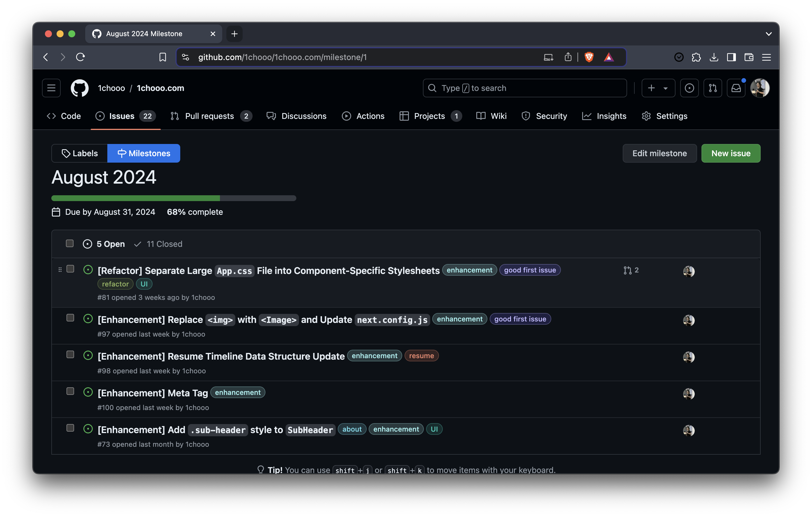The width and height of the screenshot is (812, 517).
Task: Click the Brave shield icon in address bar
Action: pyautogui.click(x=589, y=57)
